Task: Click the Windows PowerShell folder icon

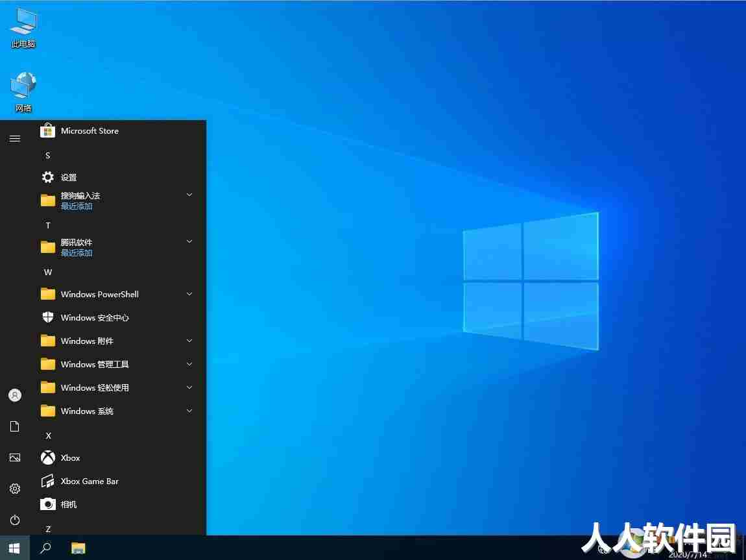Action: click(47, 294)
